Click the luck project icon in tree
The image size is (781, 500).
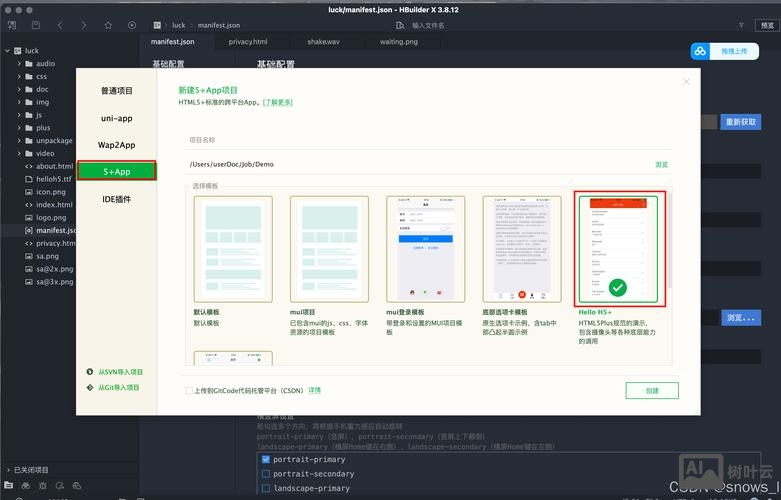18,51
